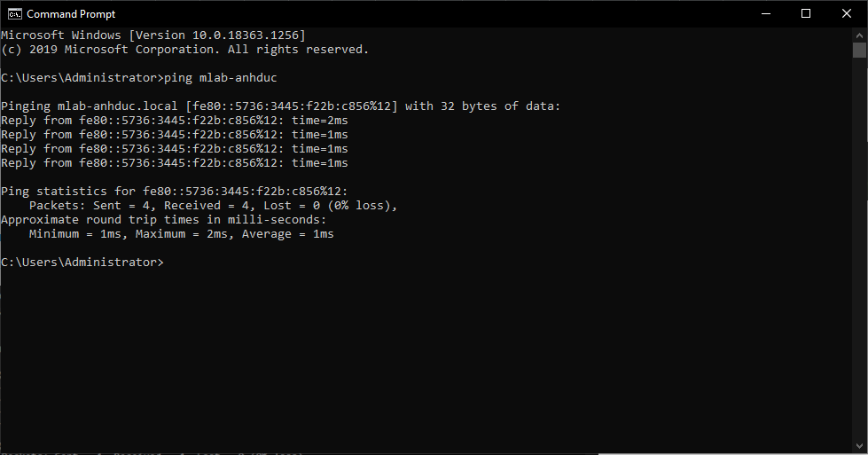This screenshot has height=455, width=868.
Task: Open the Command Prompt title bar icon menu
Action: click(15, 14)
